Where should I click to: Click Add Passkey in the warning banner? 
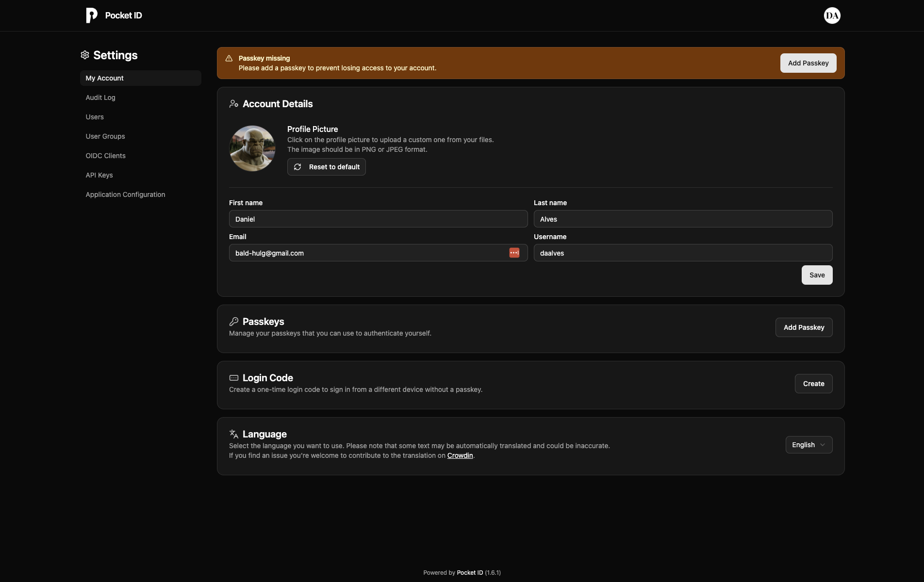click(808, 63)
